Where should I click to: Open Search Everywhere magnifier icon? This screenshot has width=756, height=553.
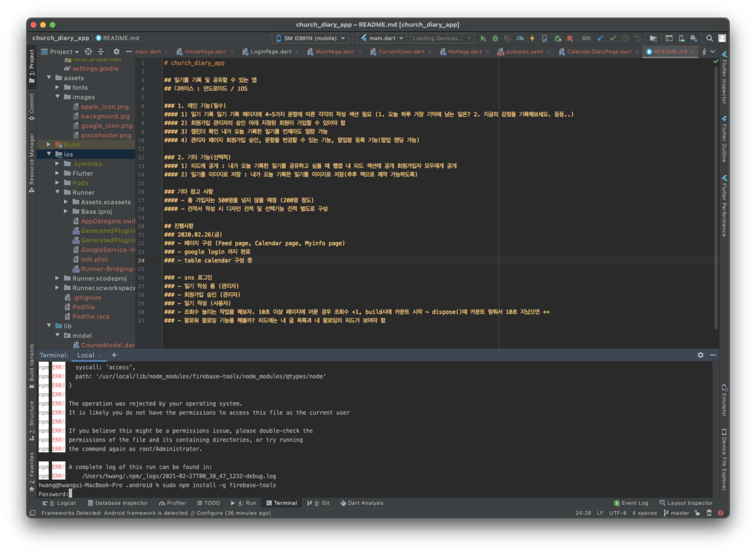(x=709, y=38)
